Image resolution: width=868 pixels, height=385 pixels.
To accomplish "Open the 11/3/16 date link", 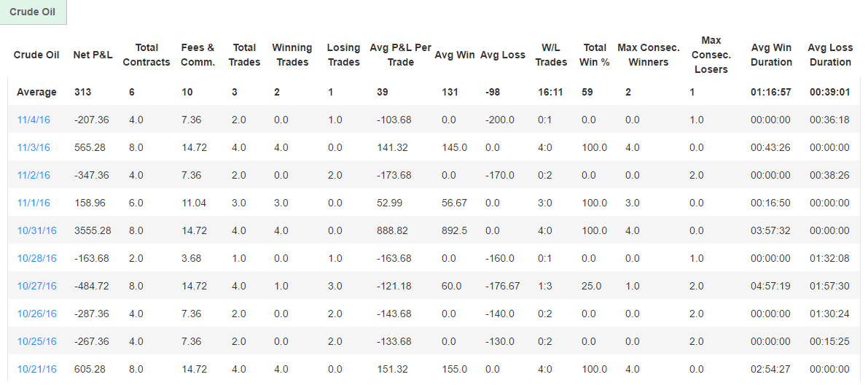I will point(34,147).
